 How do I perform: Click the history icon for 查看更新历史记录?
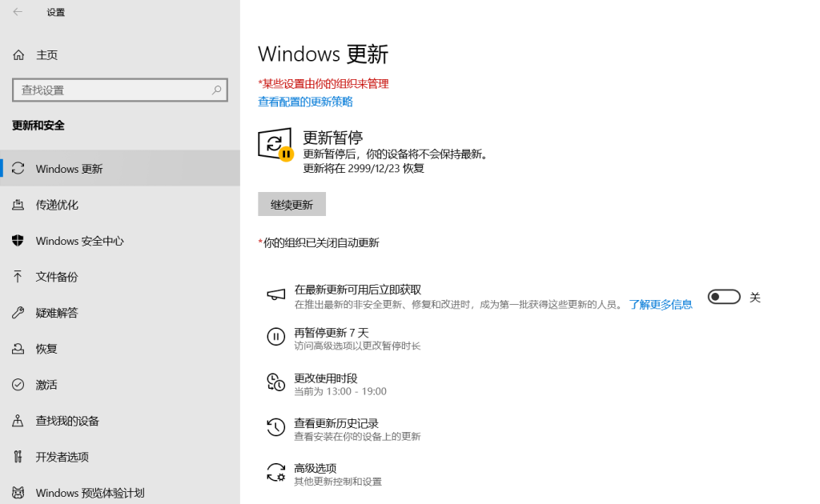(x=276, y=427)
